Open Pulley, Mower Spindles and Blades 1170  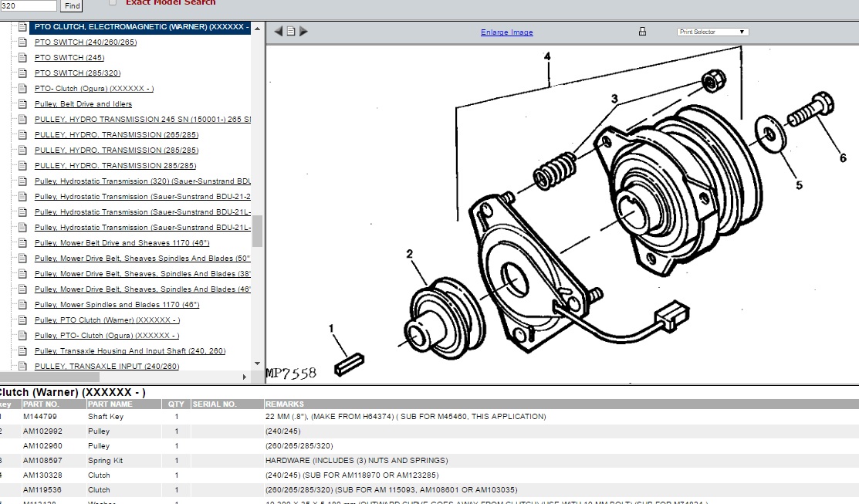[117, 305]
